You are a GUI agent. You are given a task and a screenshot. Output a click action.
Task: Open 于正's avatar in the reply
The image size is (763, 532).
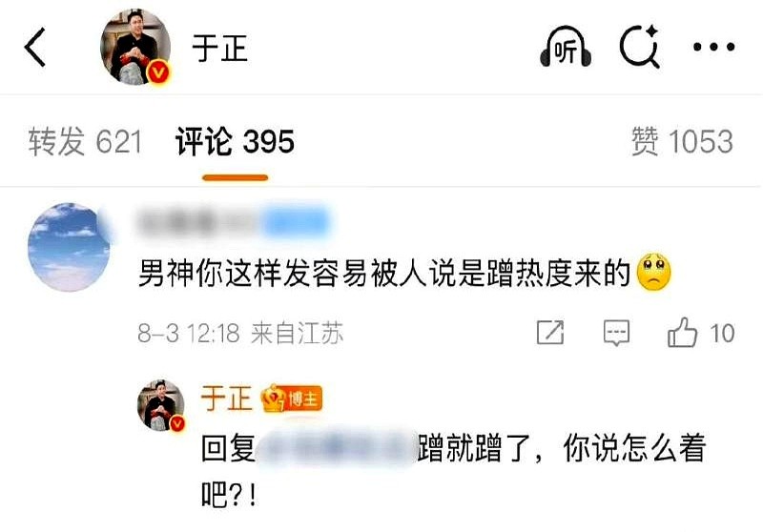pyautogui.click(x=161, y=405)
